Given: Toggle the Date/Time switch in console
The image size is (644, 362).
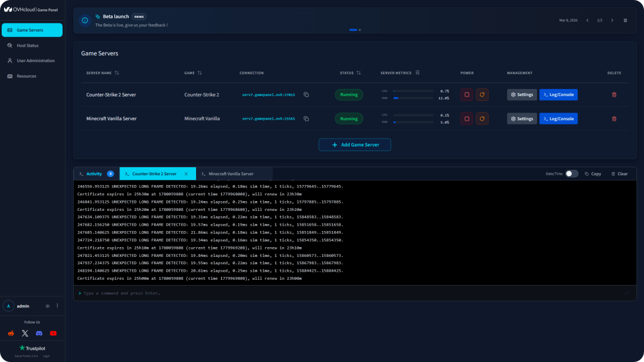Looking at the screenshot, I should coord(572,174).
